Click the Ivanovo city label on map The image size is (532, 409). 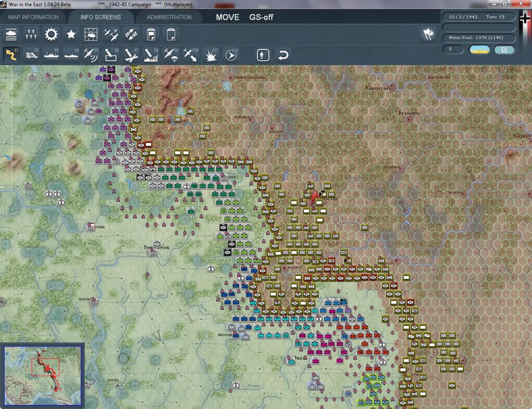point(409,113)
